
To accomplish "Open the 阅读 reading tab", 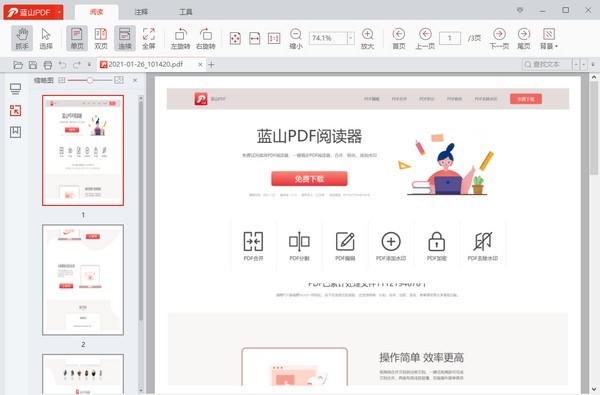I will tap(96, 12).
